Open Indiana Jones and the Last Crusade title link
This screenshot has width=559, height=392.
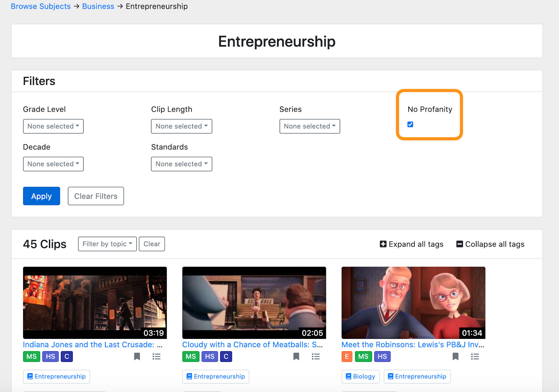click(x=93, y=344)
